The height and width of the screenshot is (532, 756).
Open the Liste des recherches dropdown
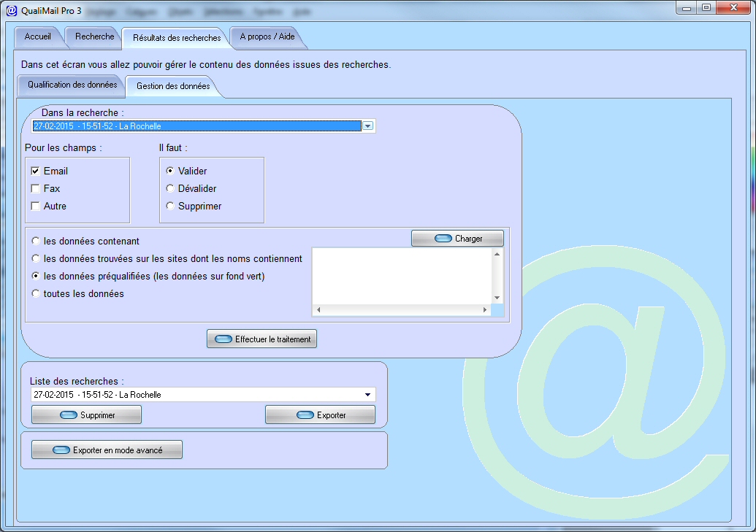coord(368,395)
